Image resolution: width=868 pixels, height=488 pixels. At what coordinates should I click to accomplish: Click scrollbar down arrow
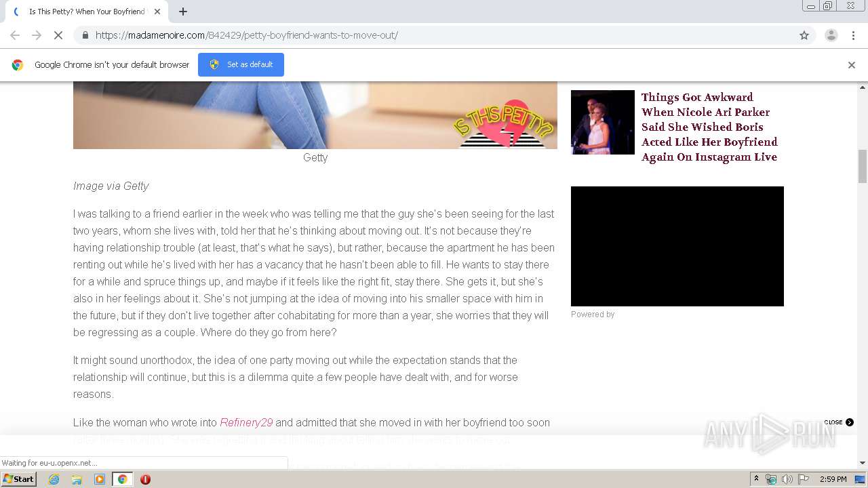click(x=863, y=463)
